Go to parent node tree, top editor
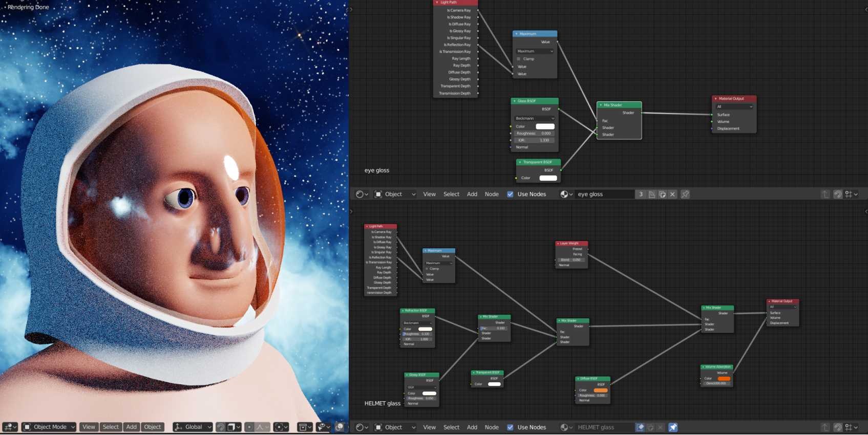This screenshot has height=435, width=868. tap(825, 194)
